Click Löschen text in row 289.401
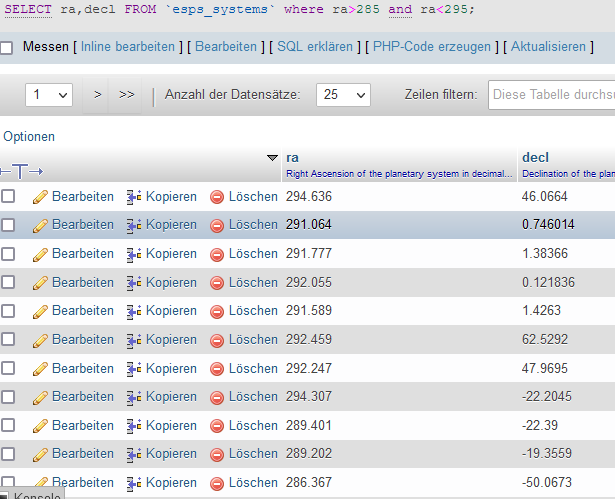Viewport: 615px width, 499px height. 253,425
